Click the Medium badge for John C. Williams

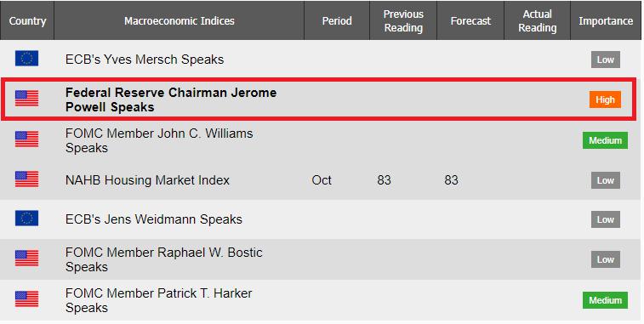pos(605,140)
